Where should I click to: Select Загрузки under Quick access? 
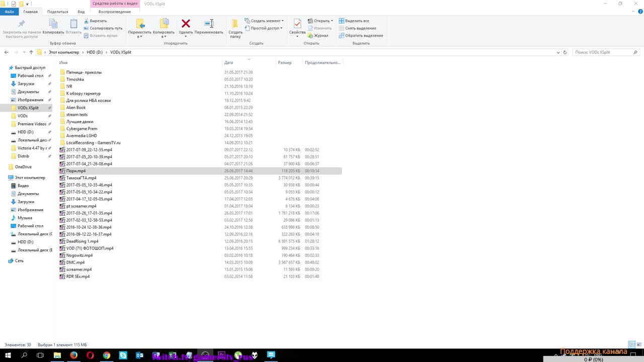[26, 83]
